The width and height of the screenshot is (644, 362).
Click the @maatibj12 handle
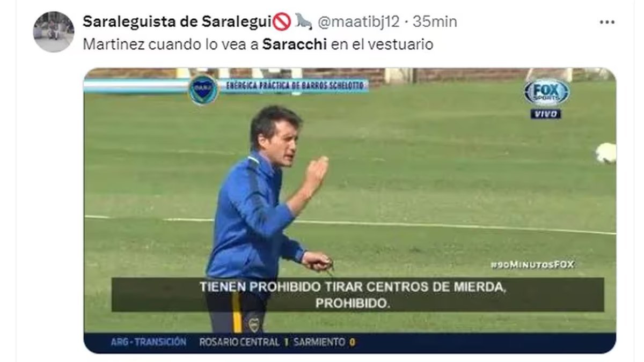(x=359, y=22)
